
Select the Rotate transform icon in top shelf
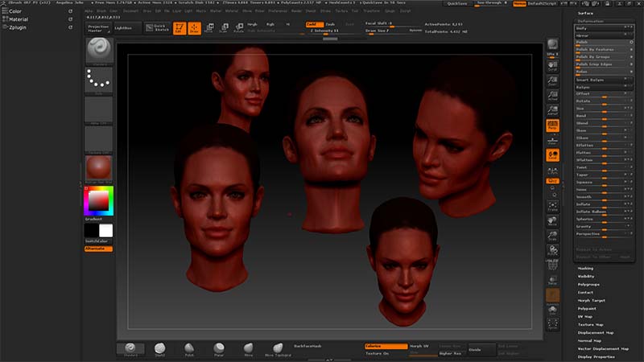[x=238, y=28]
